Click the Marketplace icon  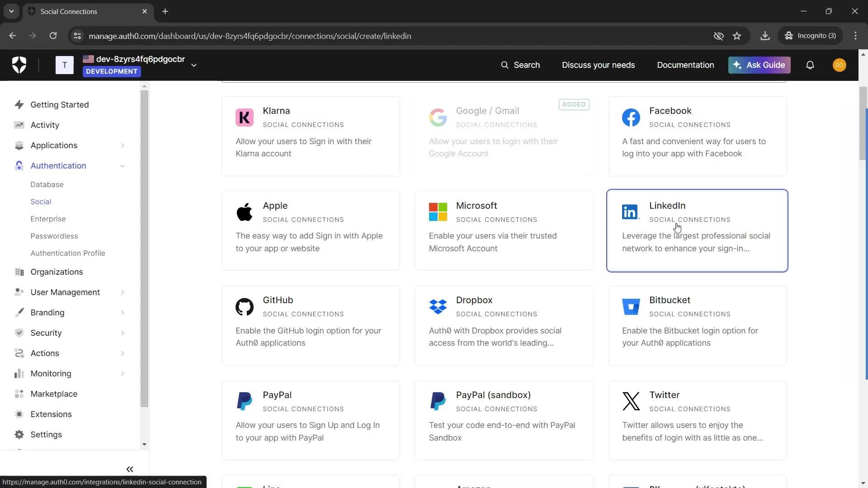[x=19, y=394]
